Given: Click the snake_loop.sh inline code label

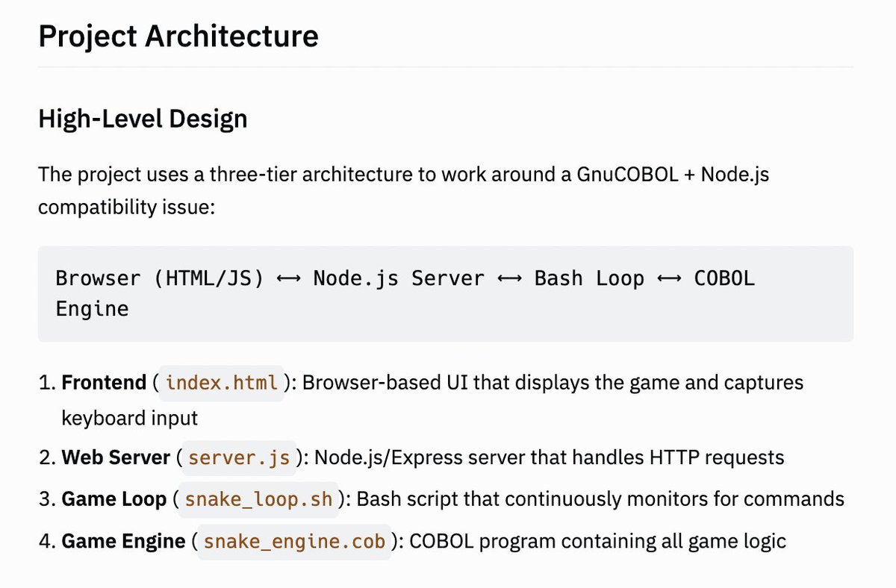Looking at the screenshot, I should point(258,498).
